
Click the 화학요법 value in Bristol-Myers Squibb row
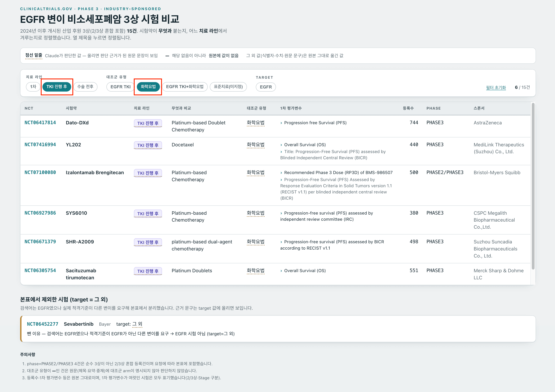pyautogui.click(x=255, y=172)
